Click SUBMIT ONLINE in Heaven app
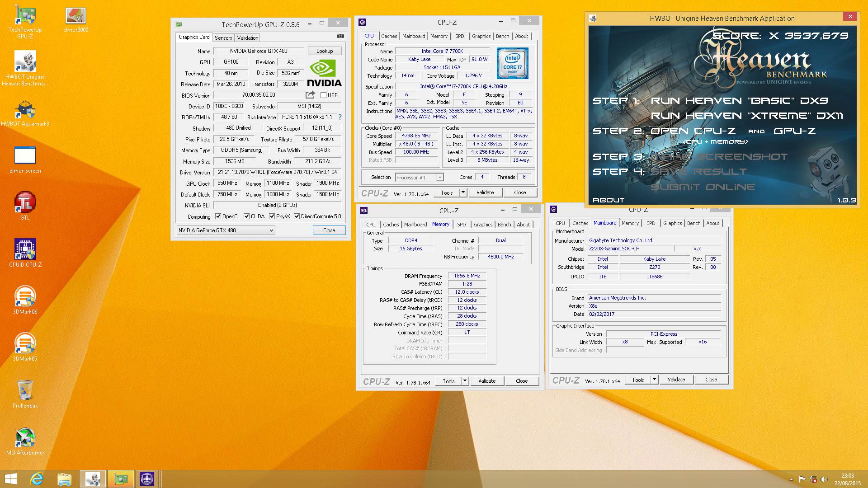This screenshot has height=488, width=868. click(x=703, y=187)
